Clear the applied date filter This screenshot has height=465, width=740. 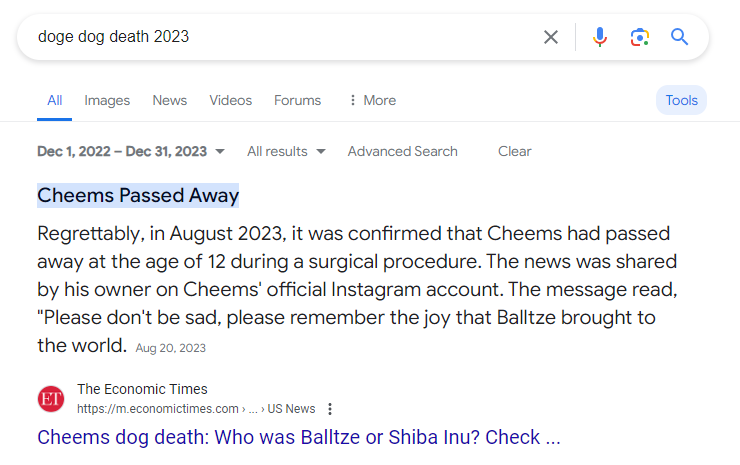click(x=514, y=152)
